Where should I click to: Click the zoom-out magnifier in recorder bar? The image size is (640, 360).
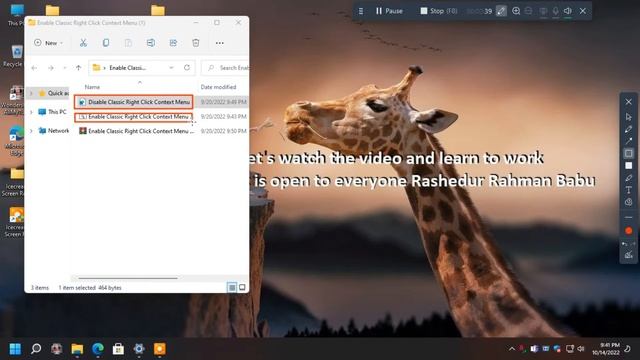tap(529, 11)
